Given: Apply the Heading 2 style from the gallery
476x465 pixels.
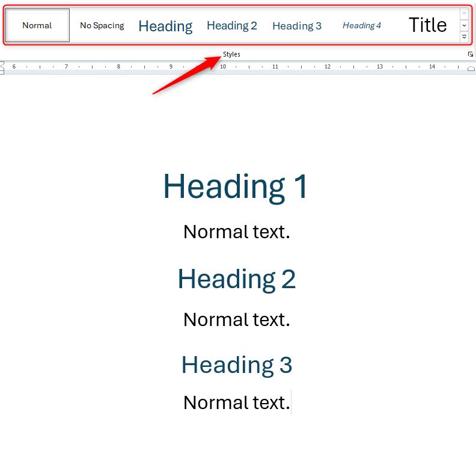Looking at the screenshot, I should click(232, 25).
